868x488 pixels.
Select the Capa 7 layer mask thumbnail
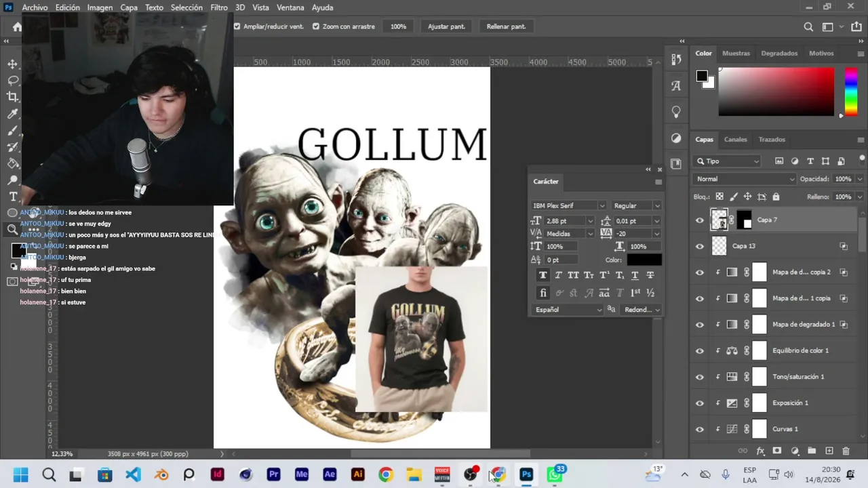(744, 220)
